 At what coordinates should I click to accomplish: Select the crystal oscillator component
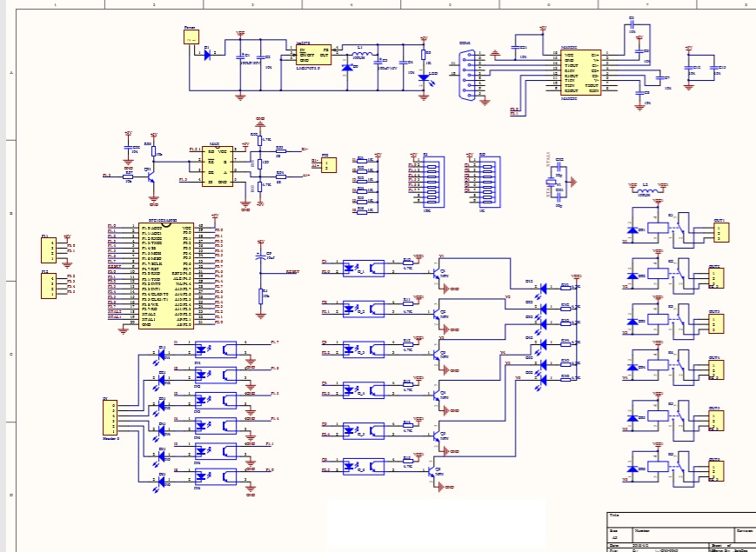click(x=550, y=181)
